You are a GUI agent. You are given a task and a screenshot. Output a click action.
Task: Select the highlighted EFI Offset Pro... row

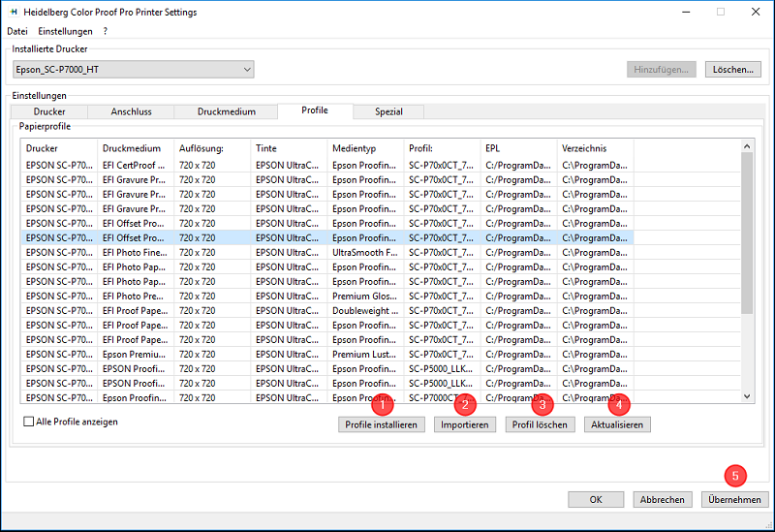click(x=327, y=237)
